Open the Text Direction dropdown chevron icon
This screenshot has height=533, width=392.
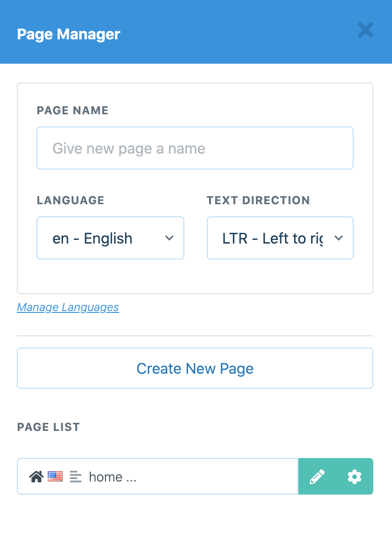[339, 238]
